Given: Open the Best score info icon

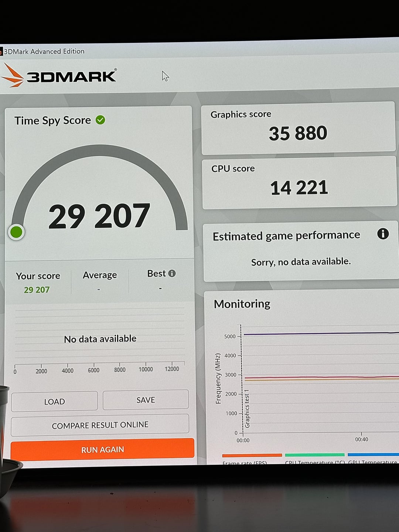Looking at the screenshot, I should (x=172, y=273).
